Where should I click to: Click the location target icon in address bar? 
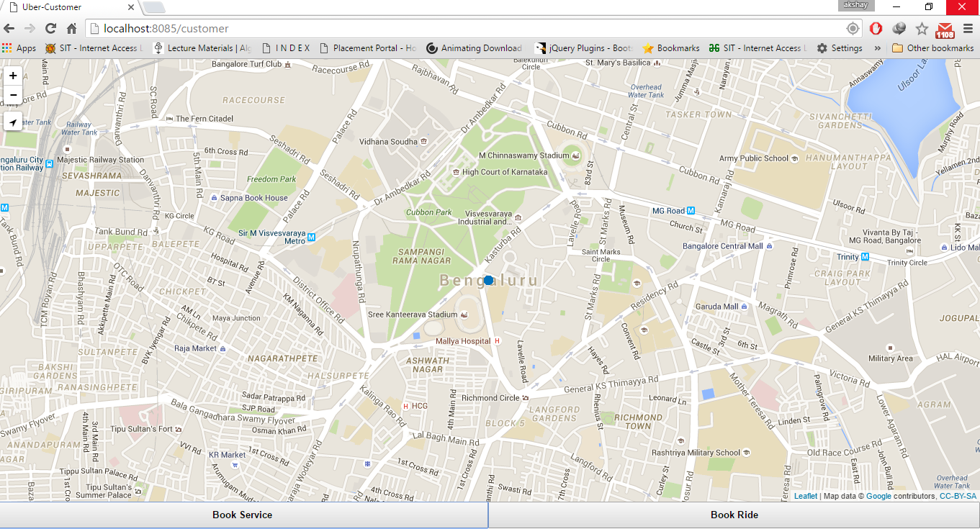pyautogui.click(x=853, y=29)
